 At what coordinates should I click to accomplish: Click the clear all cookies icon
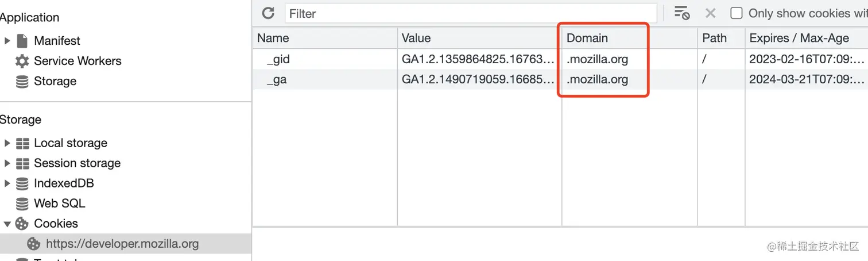[681, 13]
